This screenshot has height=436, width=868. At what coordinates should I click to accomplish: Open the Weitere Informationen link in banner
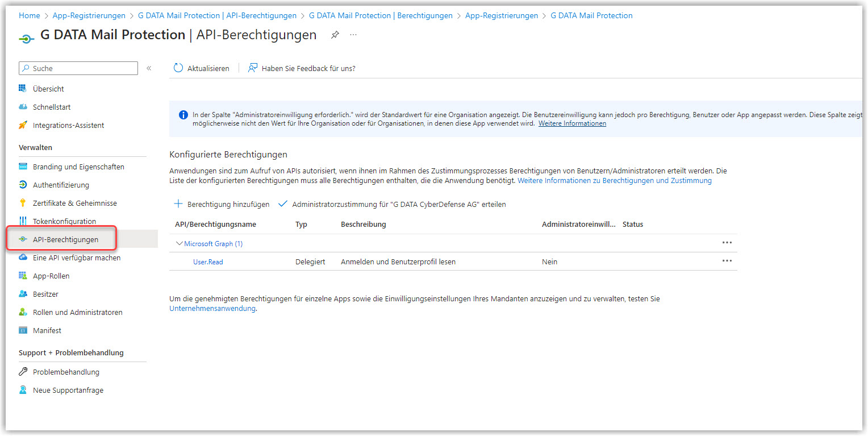point(572,123)
